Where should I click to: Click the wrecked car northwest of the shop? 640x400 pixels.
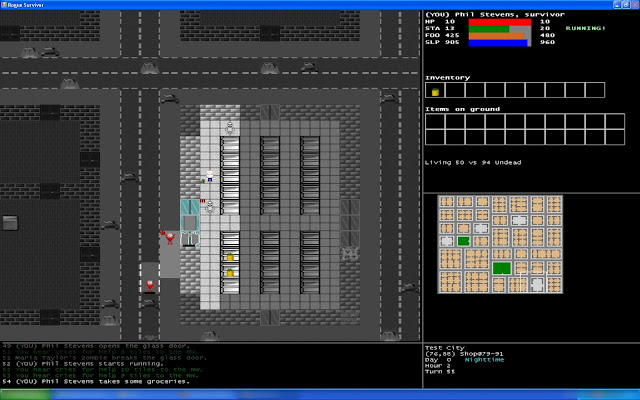tap(169, 98)
